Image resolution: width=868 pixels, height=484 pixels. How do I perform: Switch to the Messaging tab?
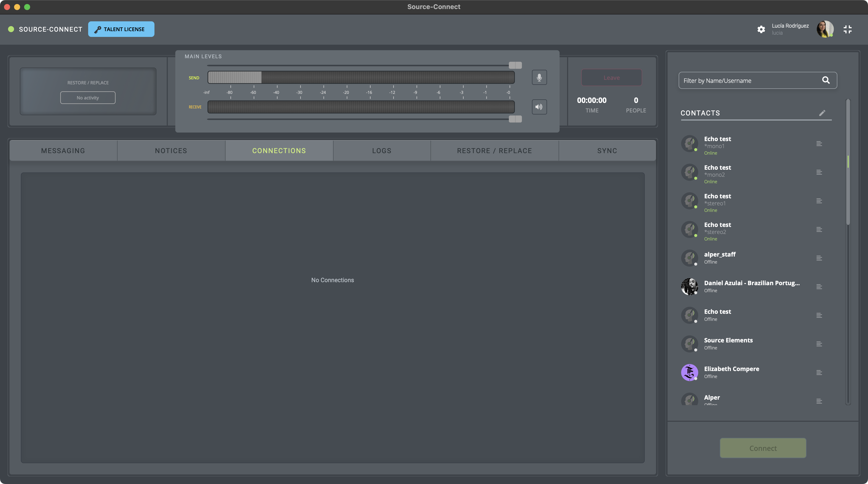pos(63,151)
